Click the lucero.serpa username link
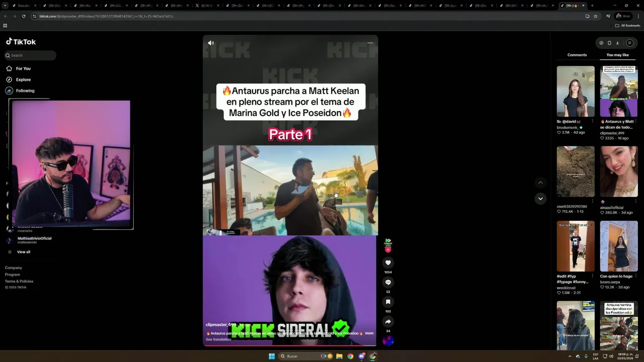Screen dimensions: 644x362 (x=610, y=282)
